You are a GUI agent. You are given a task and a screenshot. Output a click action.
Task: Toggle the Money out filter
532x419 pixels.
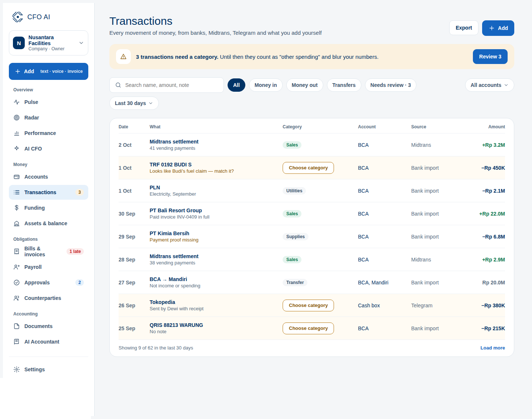tap(305, 85)
